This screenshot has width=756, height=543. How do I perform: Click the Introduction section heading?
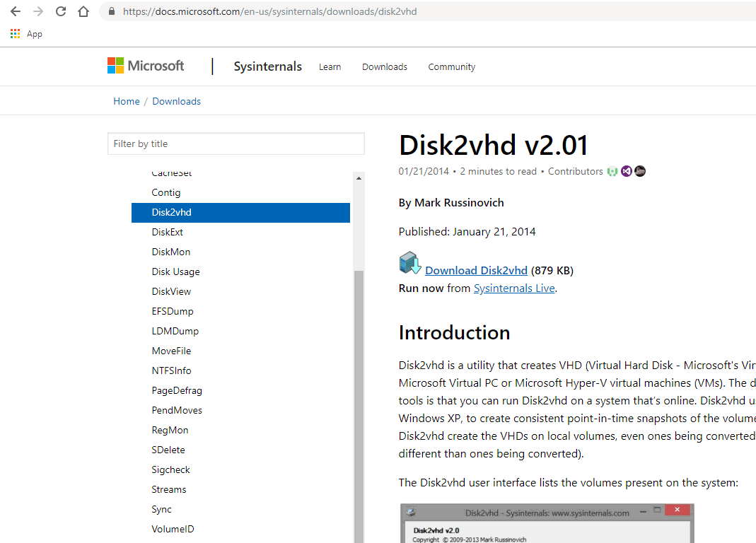[454, 333]
